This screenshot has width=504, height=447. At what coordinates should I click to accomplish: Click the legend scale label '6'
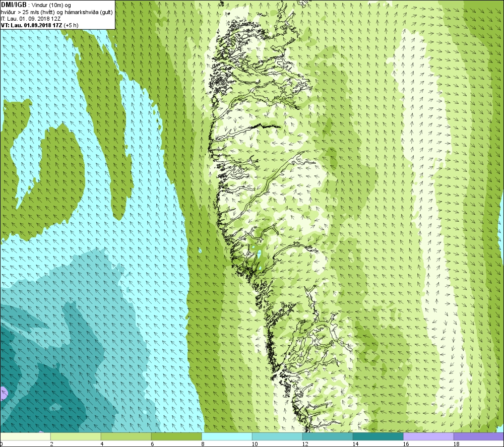coord(152,444)
